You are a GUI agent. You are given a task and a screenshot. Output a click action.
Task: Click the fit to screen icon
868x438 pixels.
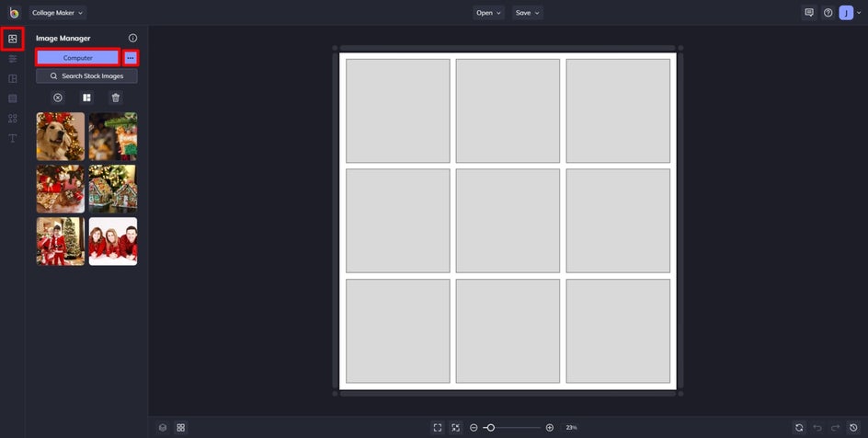[x=438, y=428]
